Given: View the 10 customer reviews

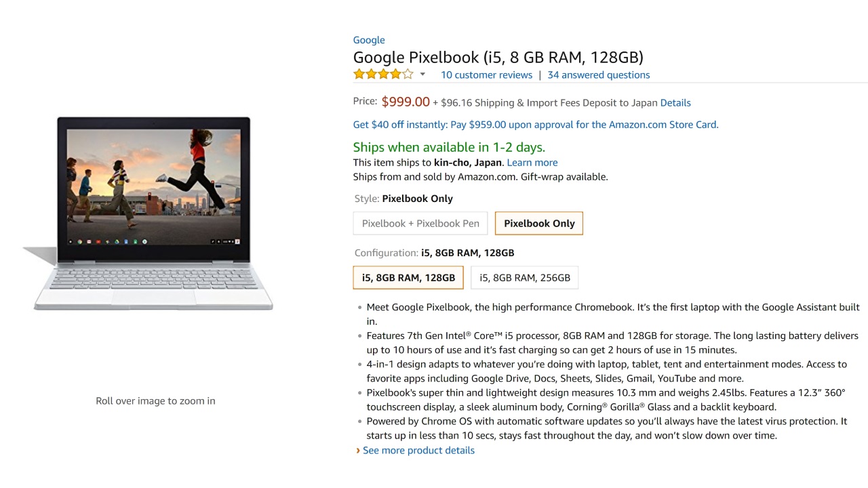Looking at the screenshot, I should tap(486, 75).
